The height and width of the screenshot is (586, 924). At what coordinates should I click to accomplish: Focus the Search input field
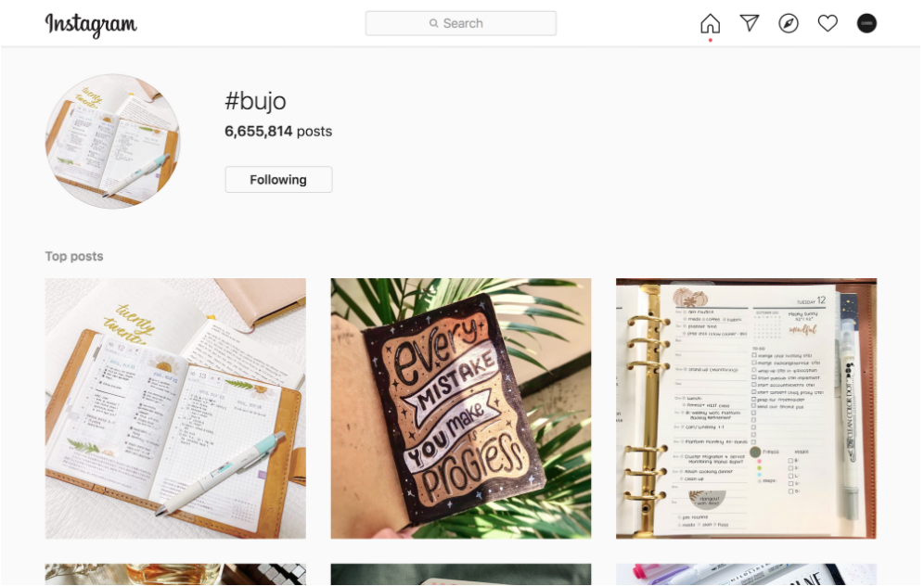(461, 23)
